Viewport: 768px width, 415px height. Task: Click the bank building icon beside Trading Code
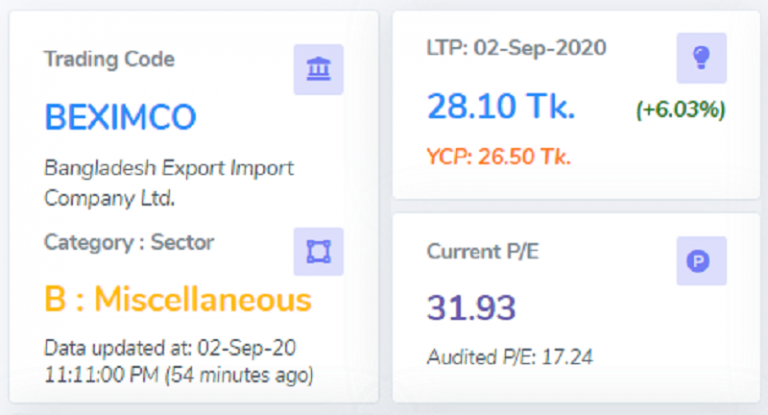coord(318,69)
